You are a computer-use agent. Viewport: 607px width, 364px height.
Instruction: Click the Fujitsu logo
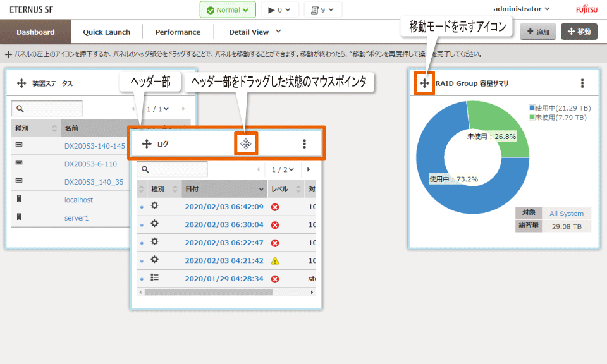pos(587,9)
